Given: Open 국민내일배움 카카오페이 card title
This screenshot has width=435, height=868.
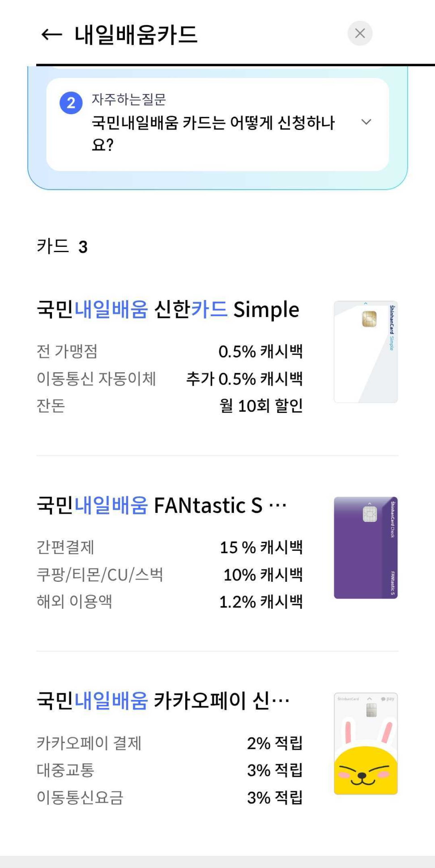Looking at the screenshot, I should (x=163, y=701).
